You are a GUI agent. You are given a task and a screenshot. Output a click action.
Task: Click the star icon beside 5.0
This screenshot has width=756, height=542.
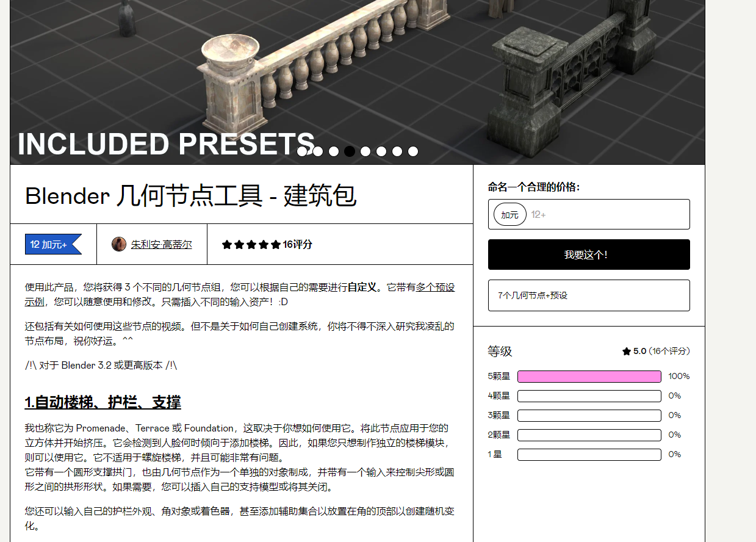click(626, 351)
